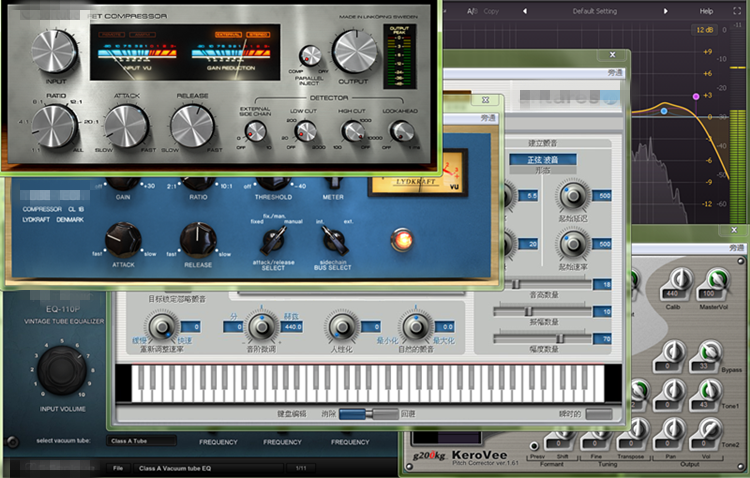Click 旁通 bypass in the CL 1B window
This screenshot has width=750, height=478.
[x=488, y=118]
